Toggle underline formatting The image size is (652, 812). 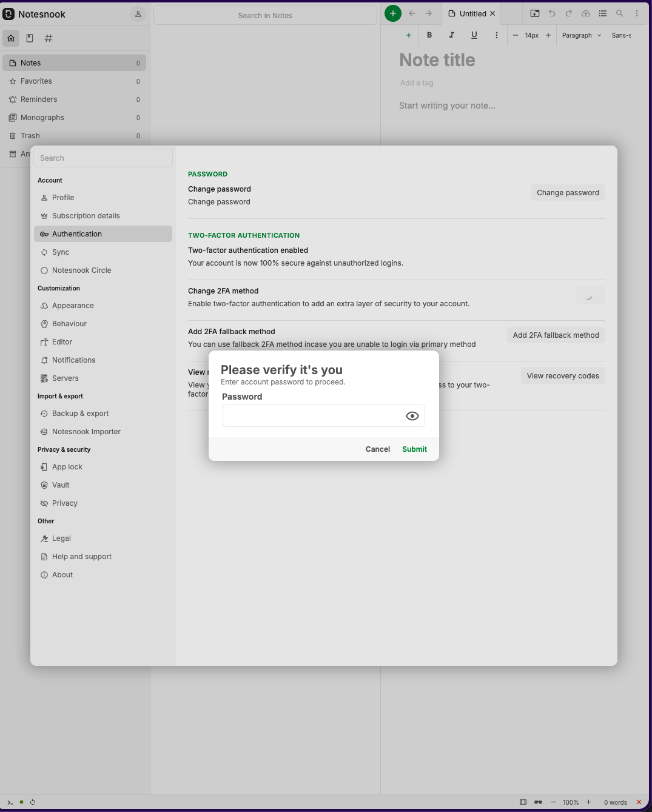474,35
